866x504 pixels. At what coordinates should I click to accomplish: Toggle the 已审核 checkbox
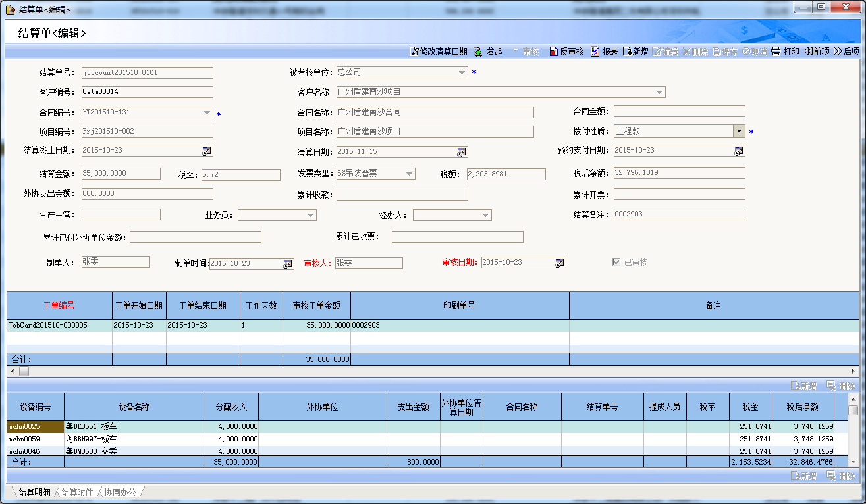coord(616,262)
